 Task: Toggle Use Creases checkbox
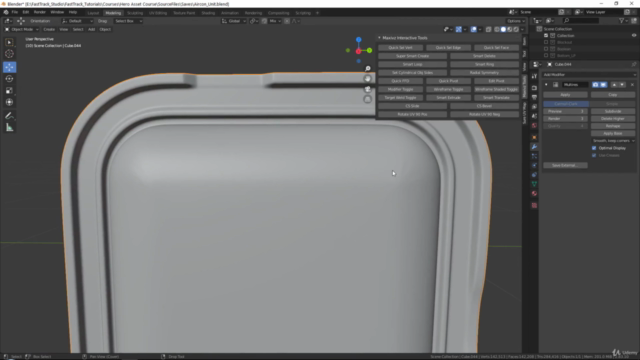(594, 156)
